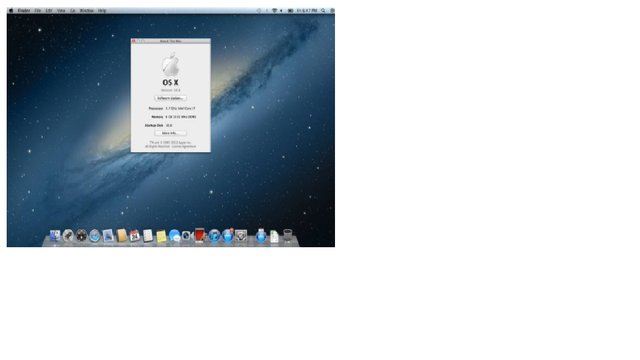Image resolution: width=640 pixels, height=360 pixels.
Task: Click the Software Update button
Action: click(171, 98)
